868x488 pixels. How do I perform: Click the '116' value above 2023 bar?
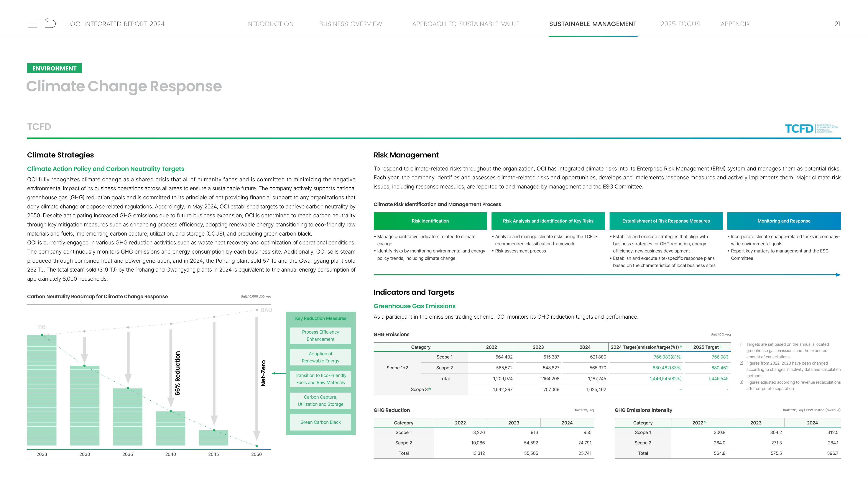pos(41,327)
